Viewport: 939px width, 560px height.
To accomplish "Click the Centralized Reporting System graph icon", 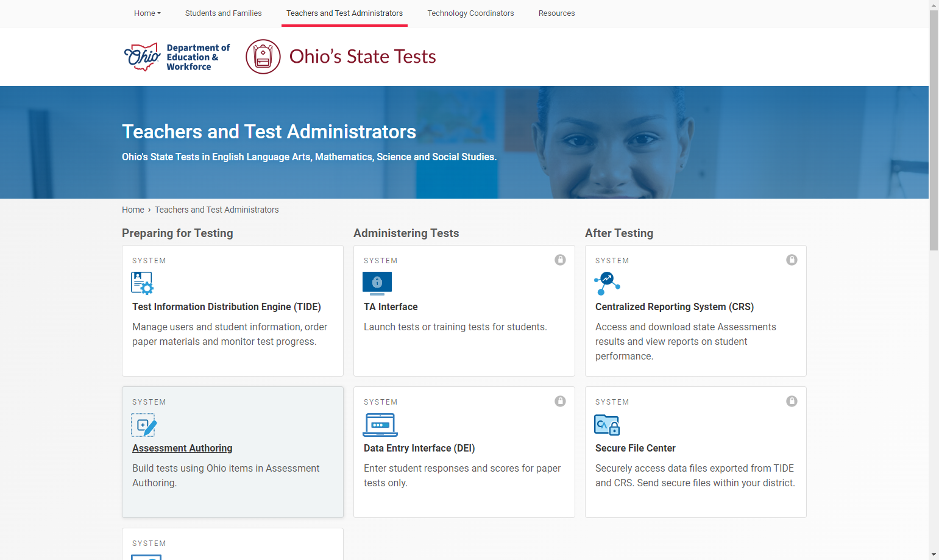I will pos(607,283).
